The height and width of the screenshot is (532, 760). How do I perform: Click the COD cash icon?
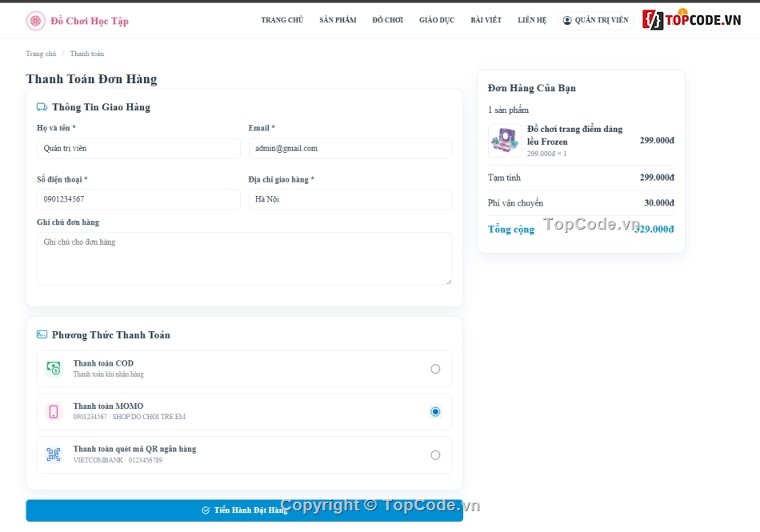pos(54,368)
